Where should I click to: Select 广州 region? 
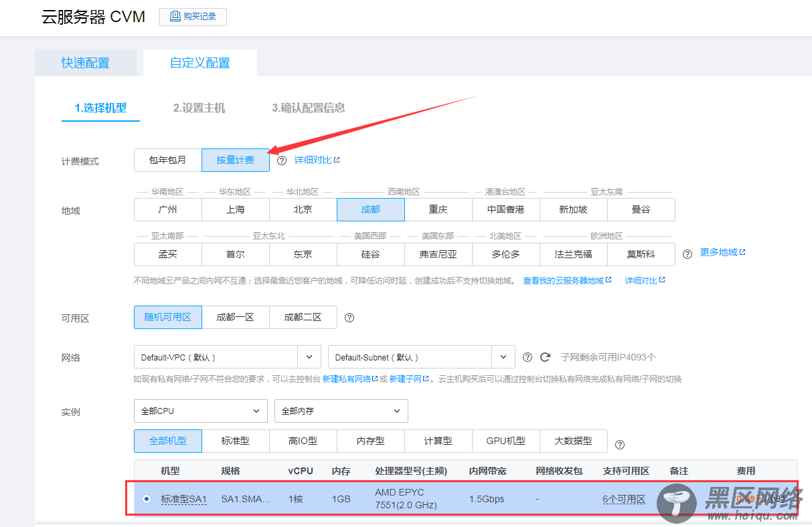coord(168,209)
